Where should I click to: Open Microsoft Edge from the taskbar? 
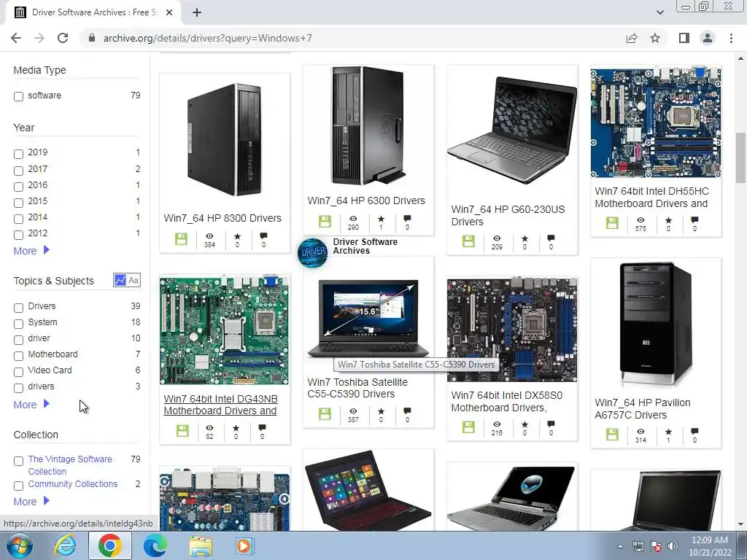[x=155, y=545]
